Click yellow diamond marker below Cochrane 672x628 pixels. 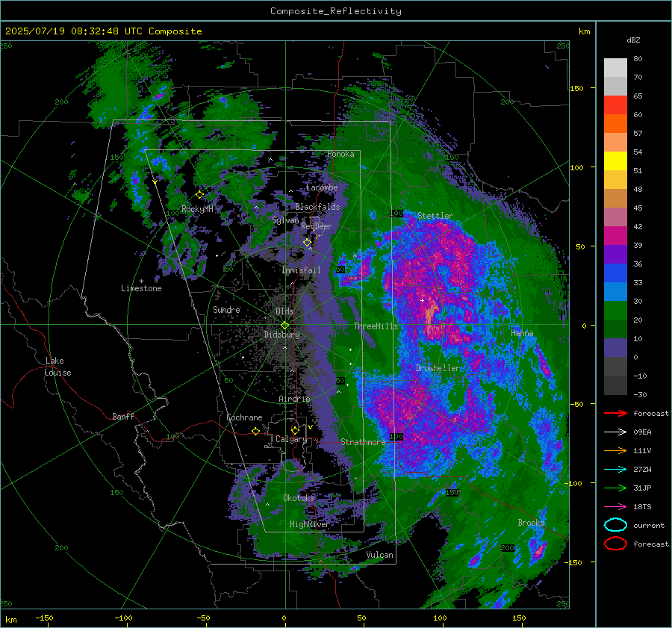(x=255, y=431)
